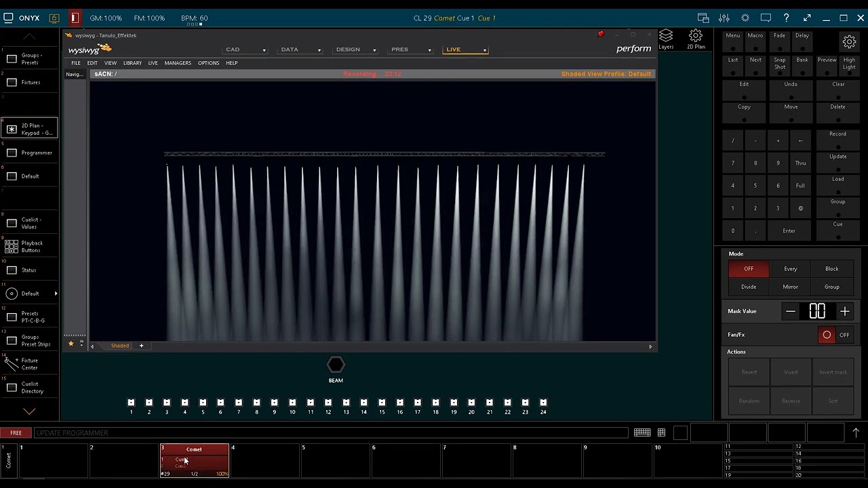This screenshot has height=488, width=868.
Task: Click the up arrow icon at bottom right
Action: pos(856,432)
